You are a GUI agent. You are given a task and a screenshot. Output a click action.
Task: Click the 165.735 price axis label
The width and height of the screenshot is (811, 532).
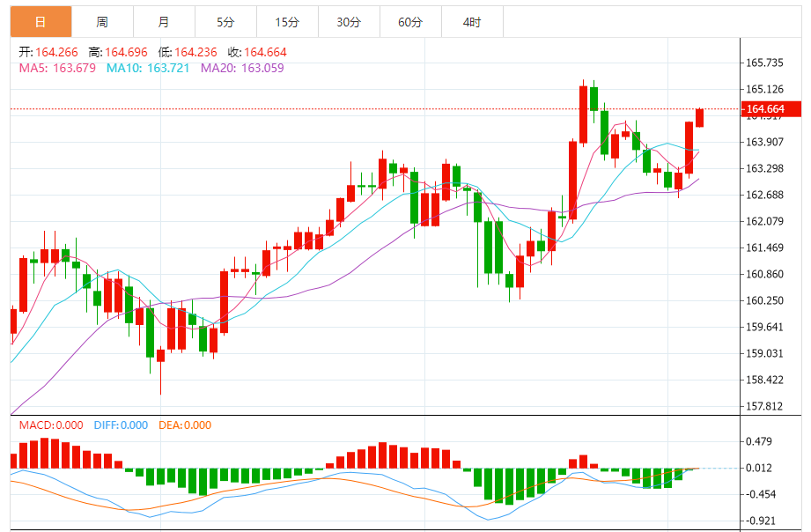[x=764, y=63]
